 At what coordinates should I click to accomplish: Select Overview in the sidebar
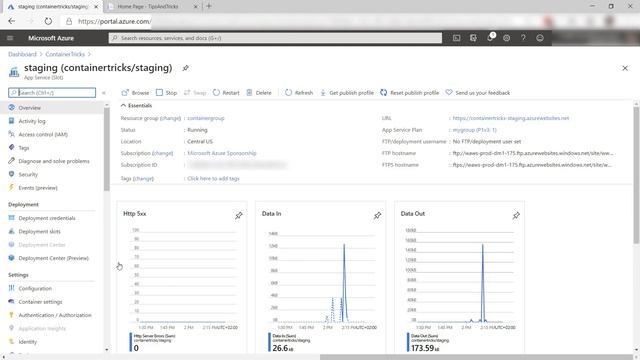point(52,108)
